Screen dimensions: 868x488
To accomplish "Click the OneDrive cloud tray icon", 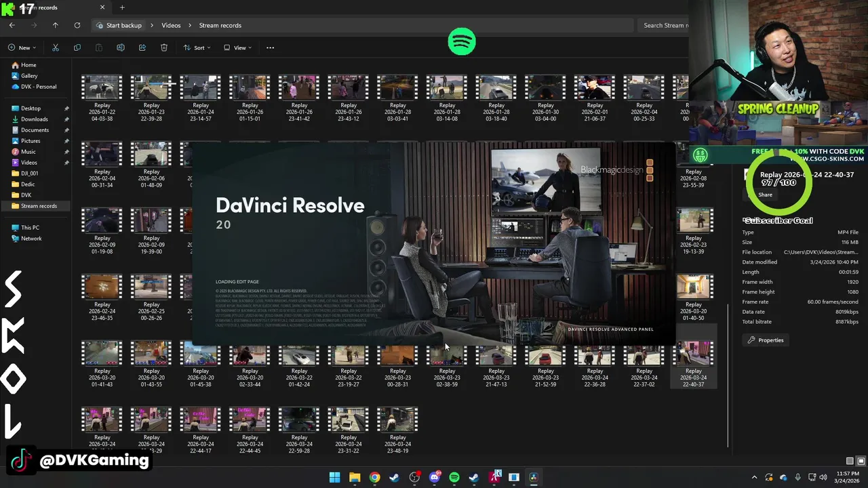I will coord(783,478).
